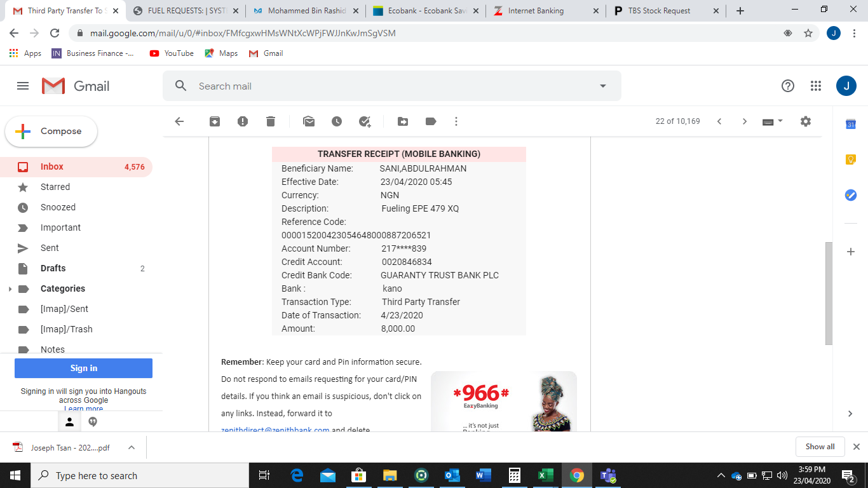Open Google Keep side panel
This screenshot has height=488, width=868.
(x=851, y=159)
